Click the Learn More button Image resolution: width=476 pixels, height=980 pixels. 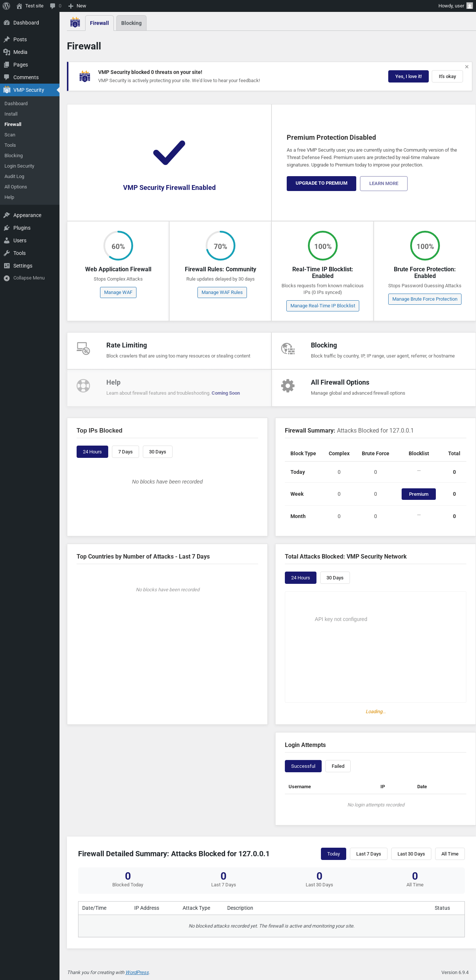[x=383, y=183]
